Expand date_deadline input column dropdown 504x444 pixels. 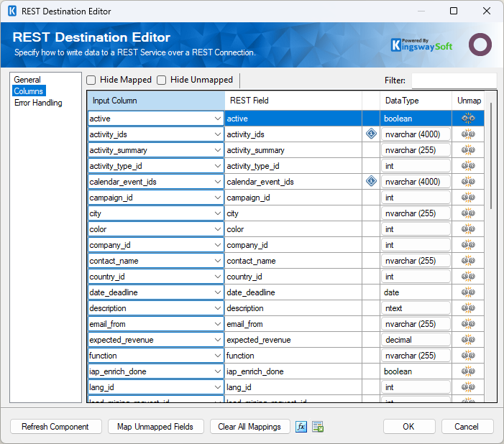click(218, 292)
